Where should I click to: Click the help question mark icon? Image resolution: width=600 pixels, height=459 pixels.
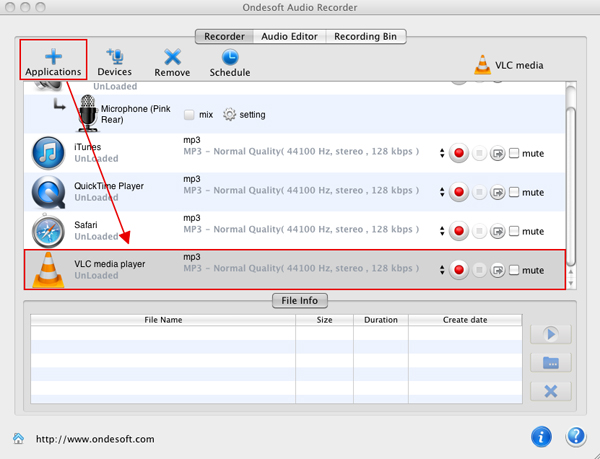click(575, 436)
